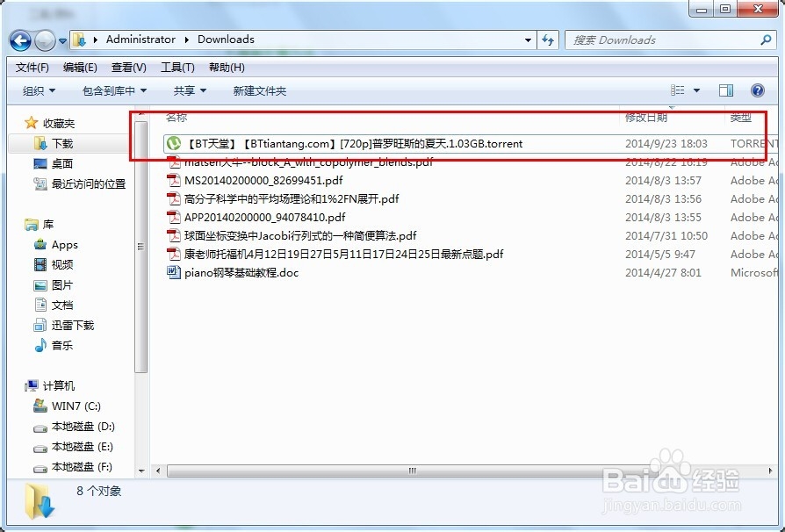Select file APP20140200000_94078410.pdf

265,217
